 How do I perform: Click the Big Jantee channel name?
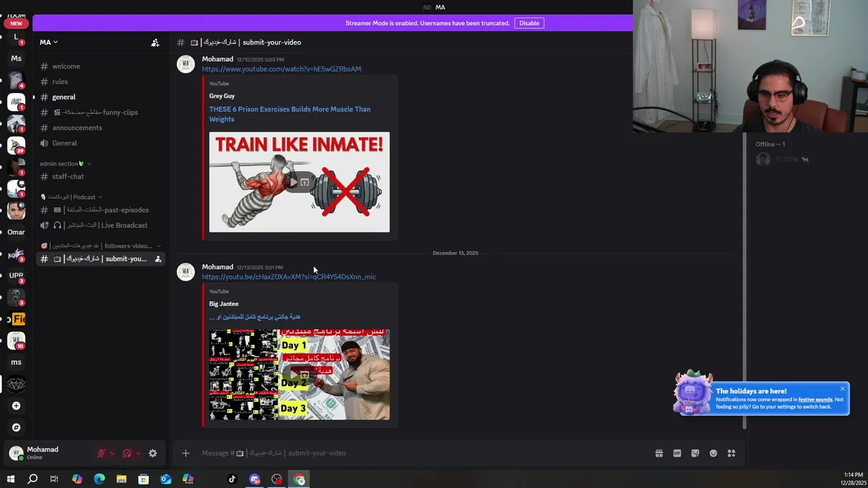(224, 304)
